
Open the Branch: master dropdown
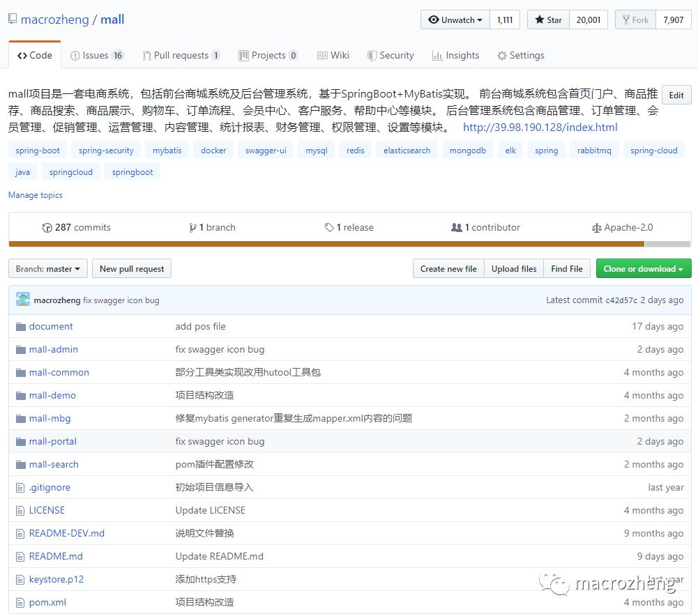click(48, 269)
